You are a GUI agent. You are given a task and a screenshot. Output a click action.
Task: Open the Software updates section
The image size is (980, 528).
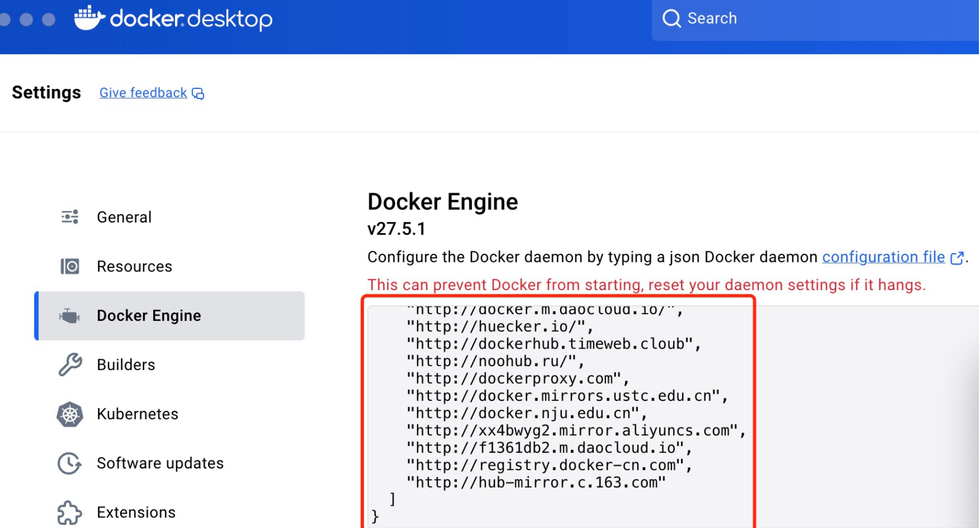(x=170, y=463)
